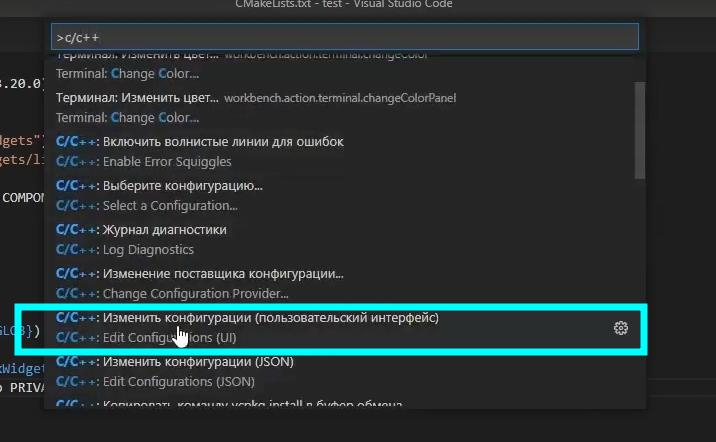The image size is (716, 442).
Task: Click the Visual Studio Code title bar
Action: click(x=358, y=6)
